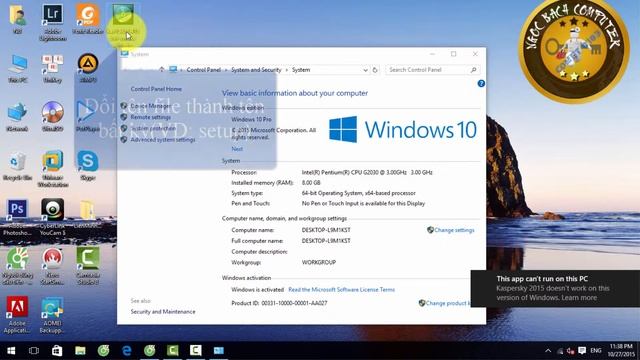Open Adobe Application Manager shortcut
This screenshot has width=640, height=360.
tap(17, 315)
